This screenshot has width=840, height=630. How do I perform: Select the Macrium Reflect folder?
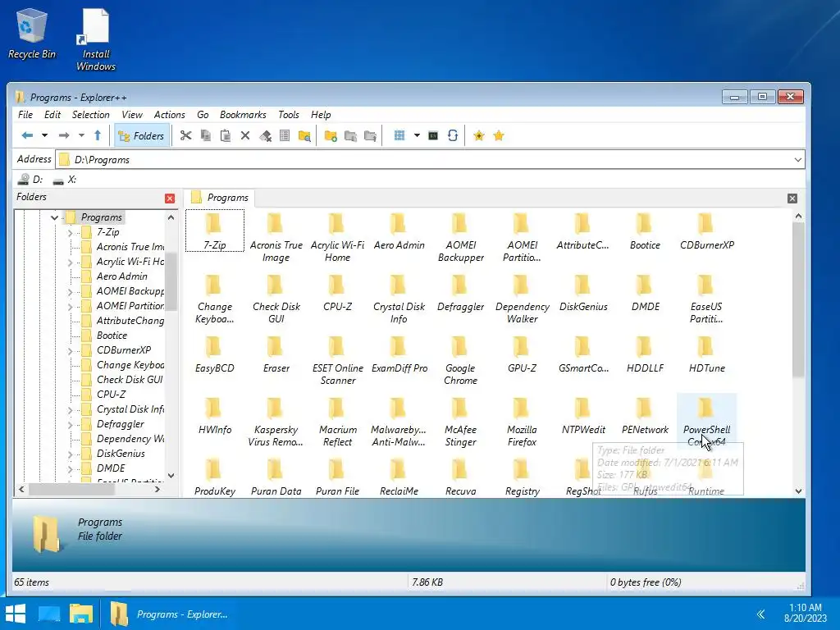tap(337, 422)
